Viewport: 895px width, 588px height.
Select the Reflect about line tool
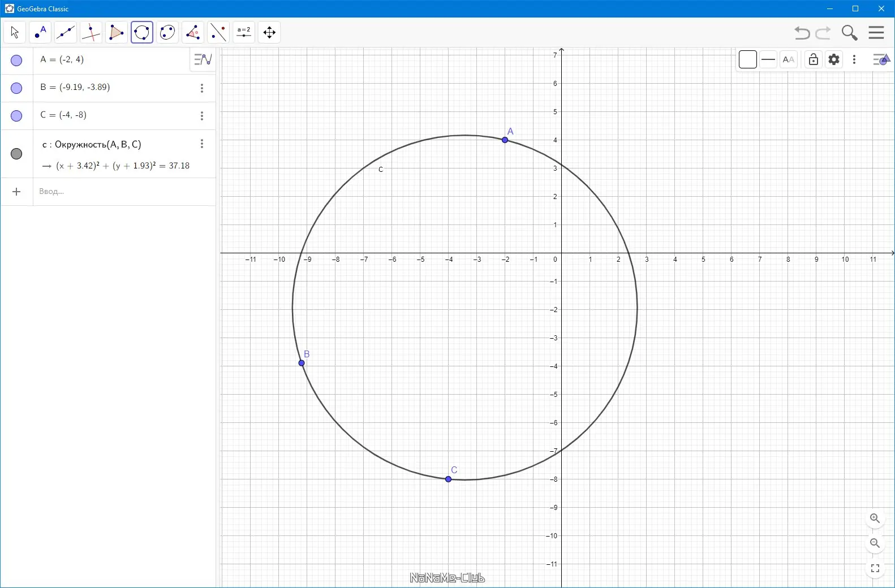[x=218, y=32]
